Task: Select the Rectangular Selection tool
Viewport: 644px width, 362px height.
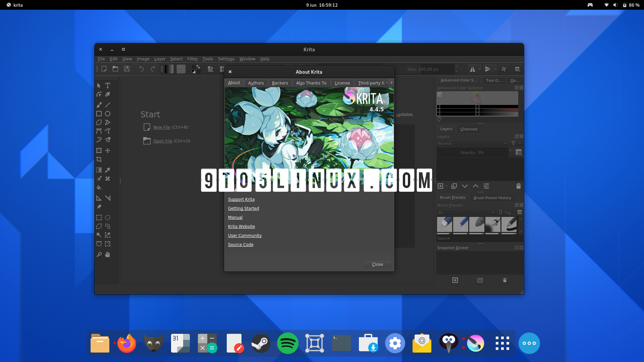Action: (99, 217)
